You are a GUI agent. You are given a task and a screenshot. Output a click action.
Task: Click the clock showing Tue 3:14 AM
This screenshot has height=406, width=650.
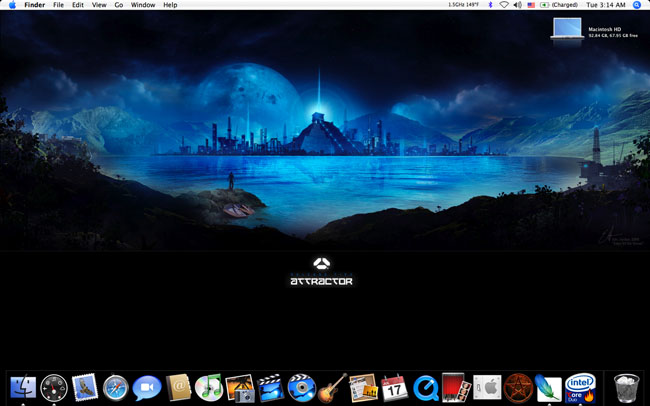point(606,5)
